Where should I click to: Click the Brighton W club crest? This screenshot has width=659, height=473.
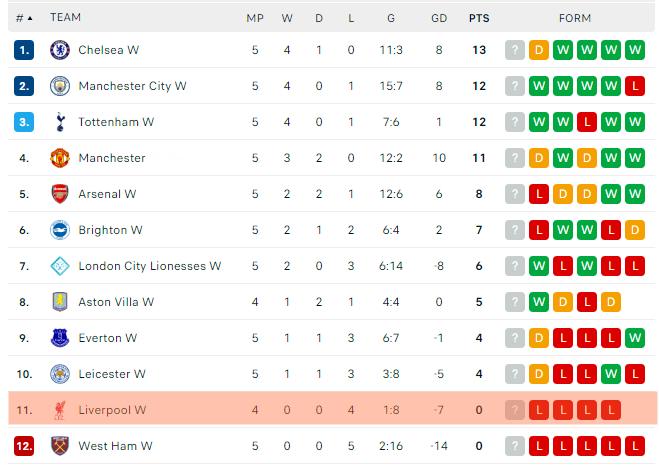[60, 230]
